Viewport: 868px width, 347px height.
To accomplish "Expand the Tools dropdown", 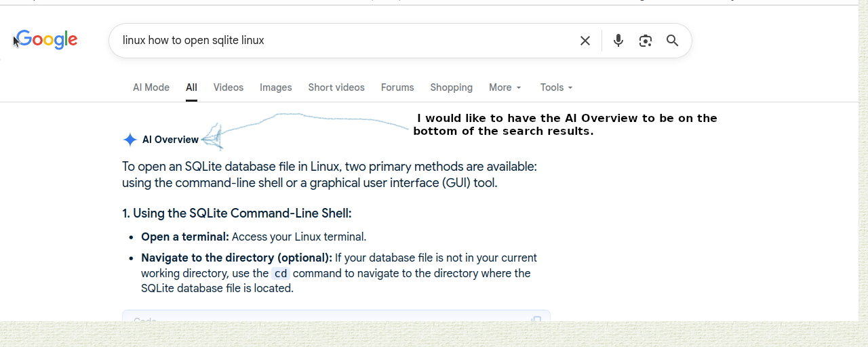I will [x=556, y=87].
